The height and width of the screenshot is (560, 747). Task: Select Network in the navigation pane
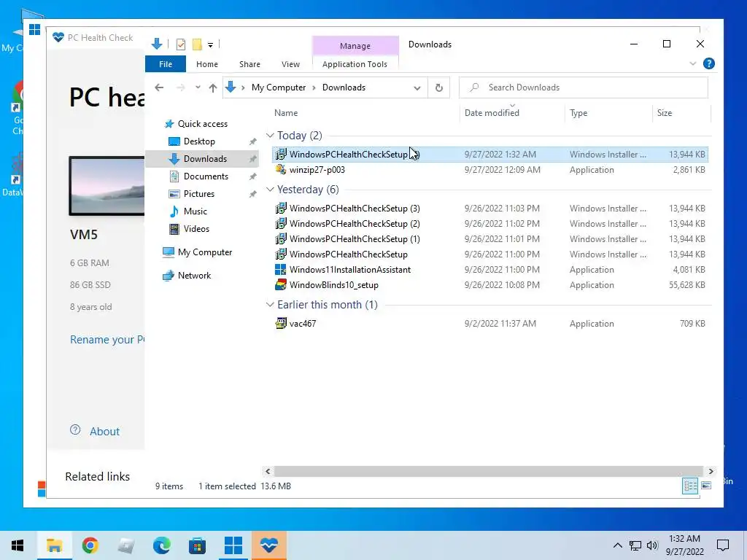tap(194, 276)
